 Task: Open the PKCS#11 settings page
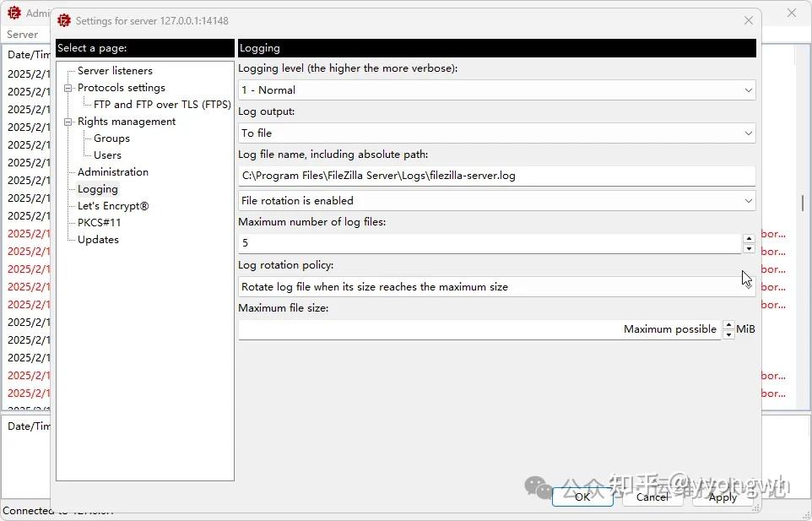(99, 222)
